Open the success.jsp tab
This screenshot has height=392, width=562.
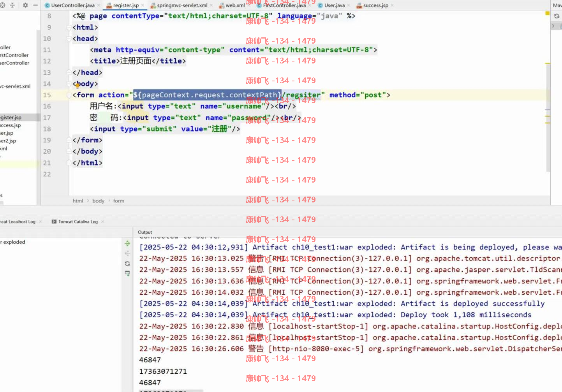(x=376, y=5)
